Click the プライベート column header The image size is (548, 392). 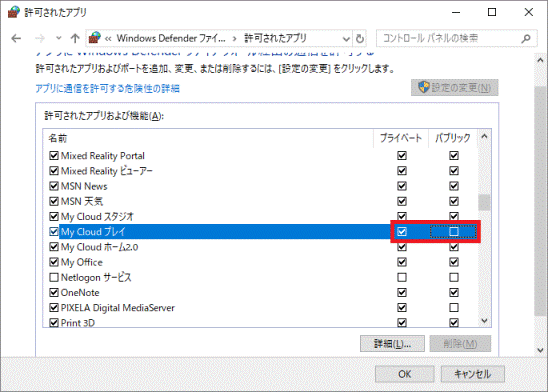point(401,138)
